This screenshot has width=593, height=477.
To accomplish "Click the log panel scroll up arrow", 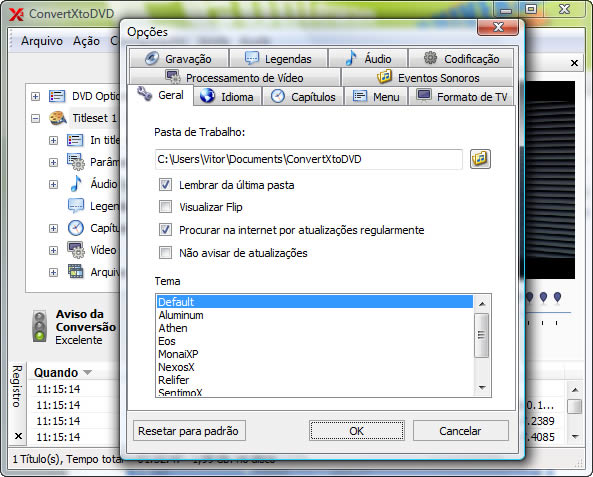I will click(575, 390).
